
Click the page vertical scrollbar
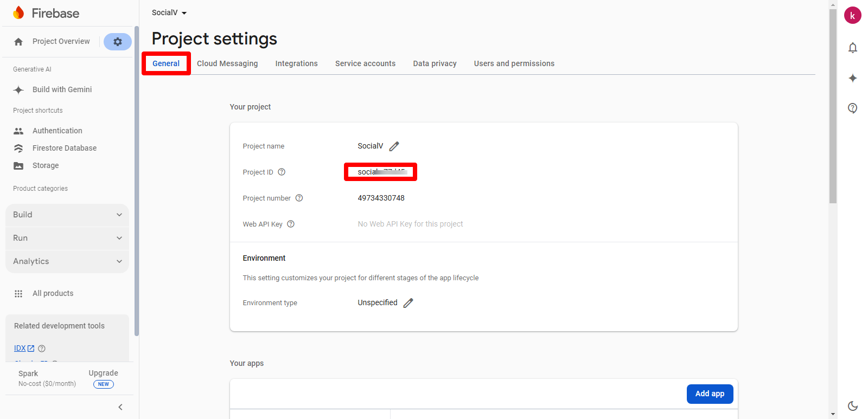click(x=833, y=108)
